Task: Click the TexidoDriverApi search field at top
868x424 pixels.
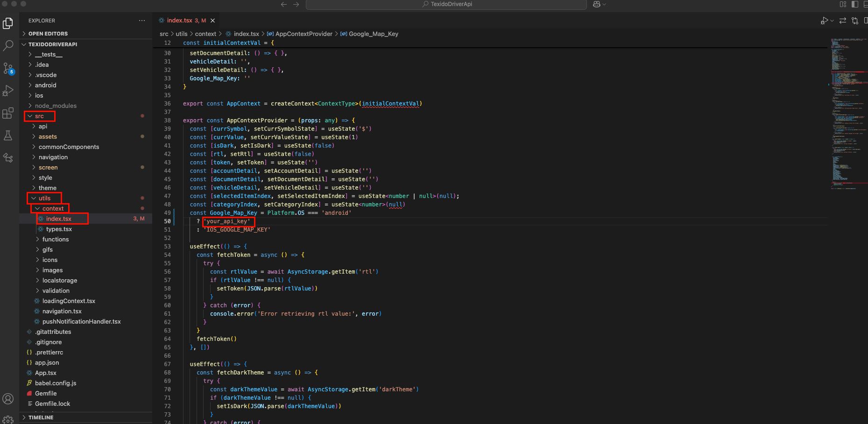Action: point(446,5)
